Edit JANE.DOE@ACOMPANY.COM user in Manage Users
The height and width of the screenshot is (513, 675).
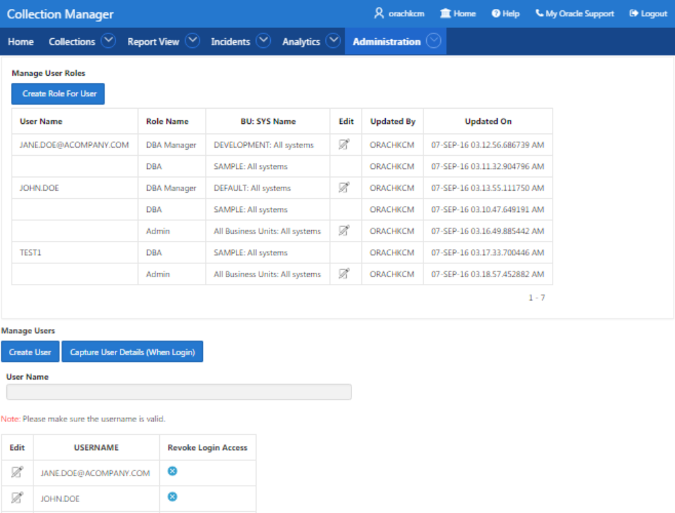(x=17, y=472)
